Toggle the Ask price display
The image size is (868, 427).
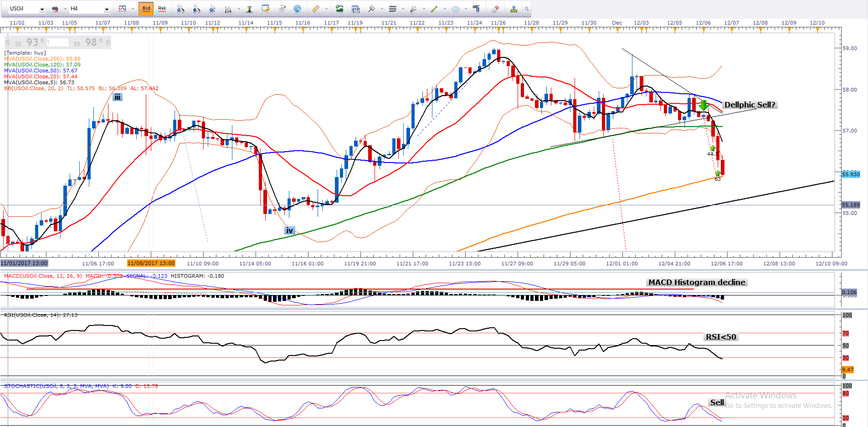[x=162, y=9]
